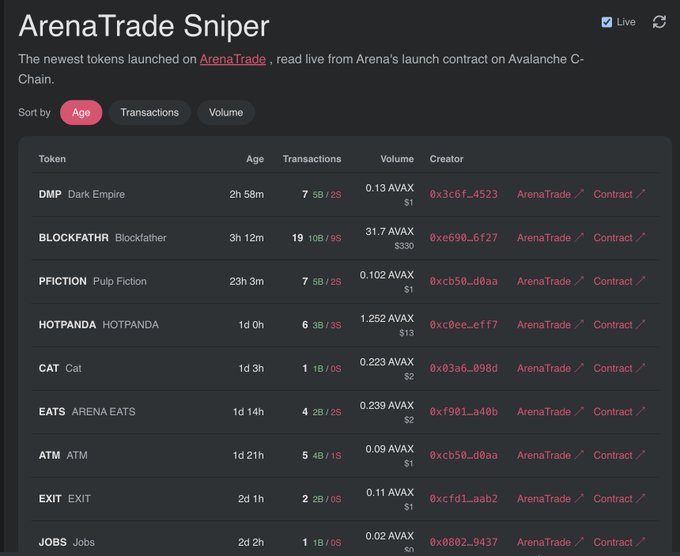The image size is (680, 556).
Task: Open Contract link for EXIT row
Action: 619,499
